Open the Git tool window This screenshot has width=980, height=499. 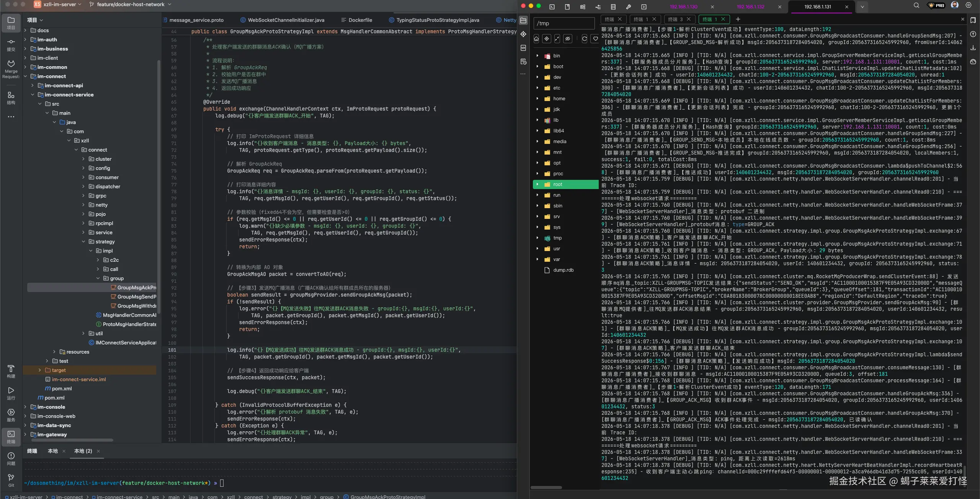click(11, 480)
